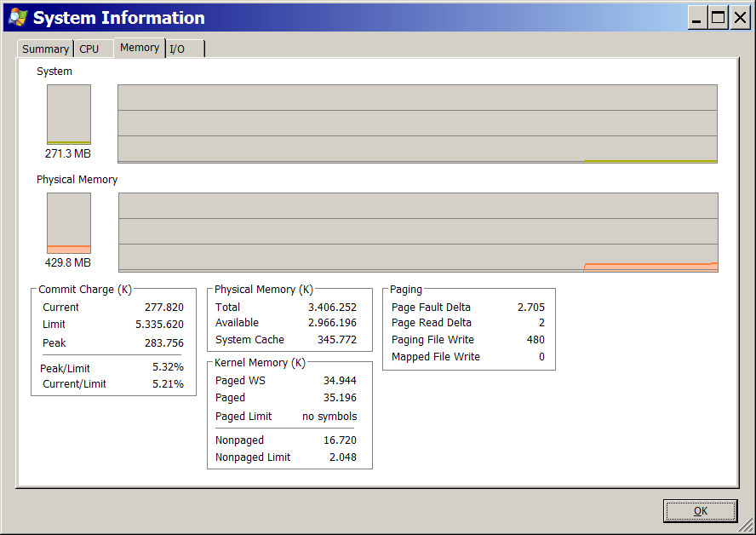Screen dimensions: 756x535
Task: Click the 'Commit Charge (K)' group label
Action: pos(85,290)
